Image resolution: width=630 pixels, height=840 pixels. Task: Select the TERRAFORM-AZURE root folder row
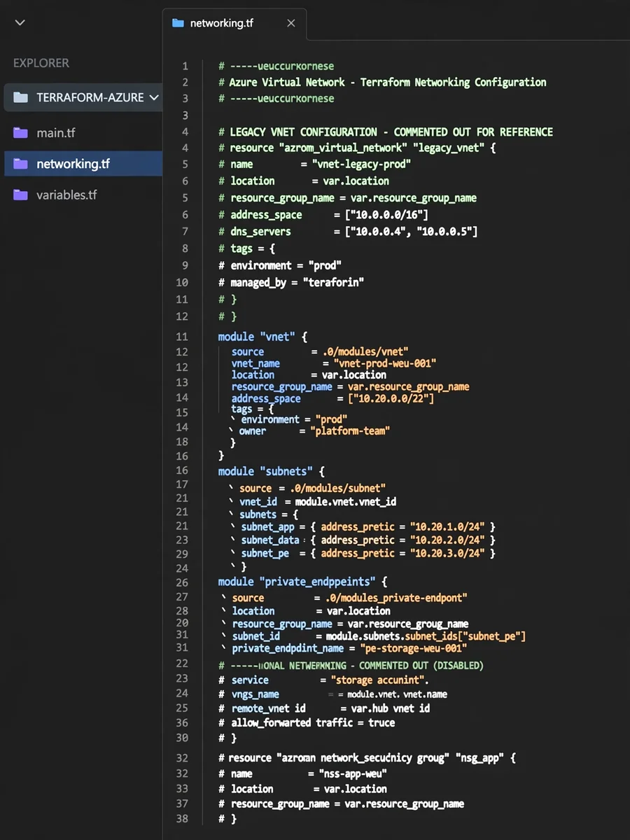(83, 97)
